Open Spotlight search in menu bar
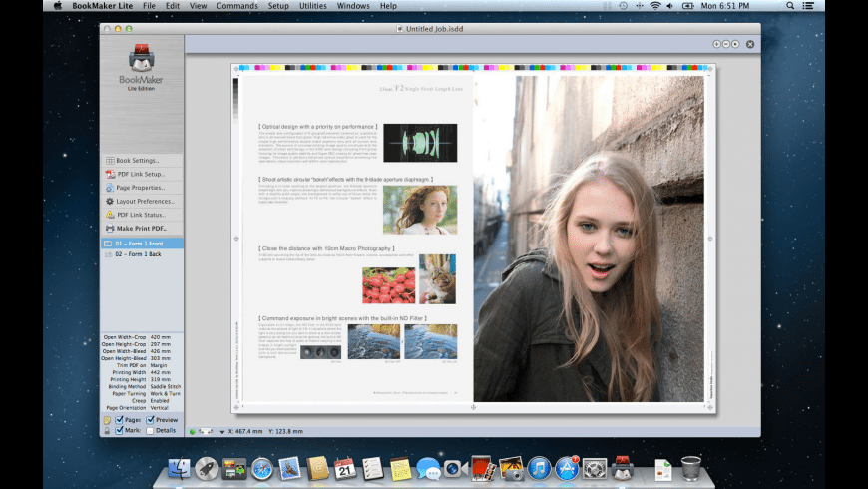868x489 pixels. click(x=790, y=6)
